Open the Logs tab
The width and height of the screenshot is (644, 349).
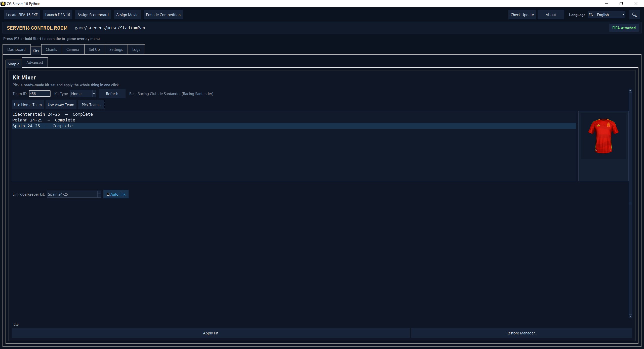[136, 50]
